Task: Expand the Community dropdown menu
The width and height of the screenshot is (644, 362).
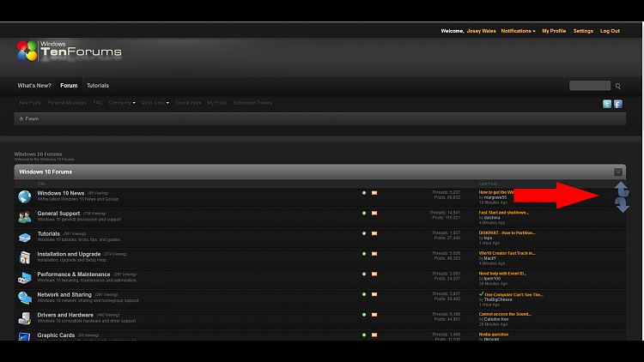Action: (x=122, y=103)
